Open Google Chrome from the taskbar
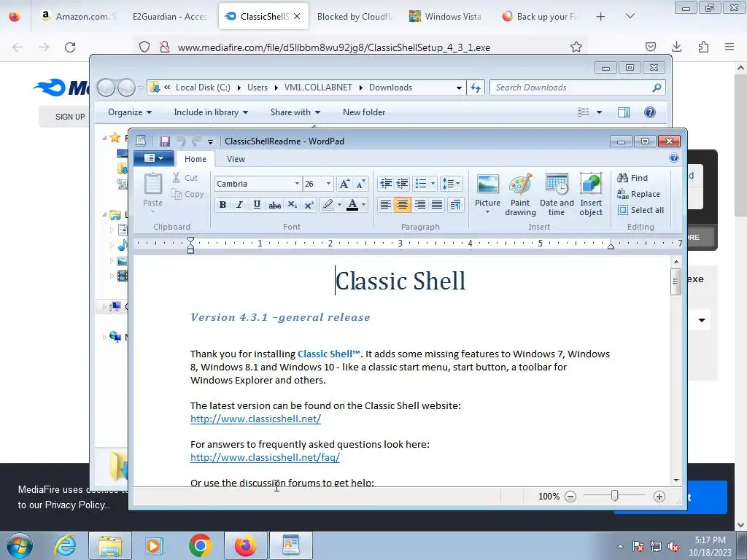 click(200, 545)
